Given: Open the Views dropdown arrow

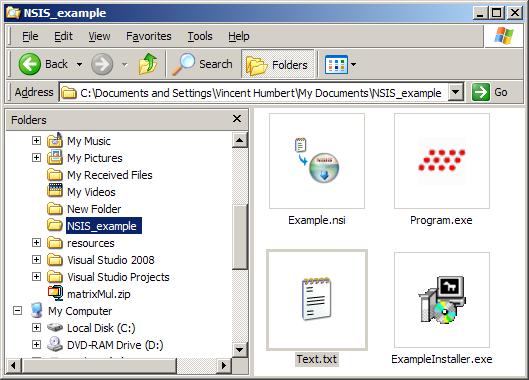Looking at the screenshot, I should coord(353,64).
